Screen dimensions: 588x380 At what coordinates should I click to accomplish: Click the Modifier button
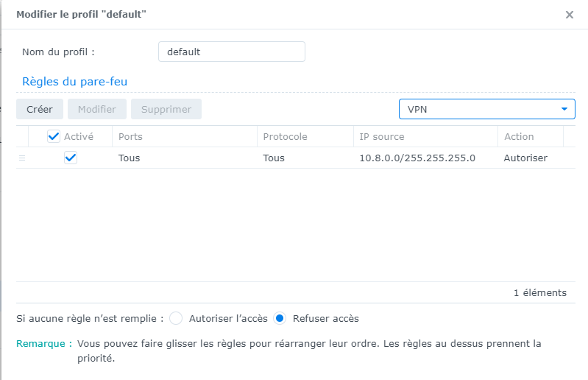(x=97, y=109)
